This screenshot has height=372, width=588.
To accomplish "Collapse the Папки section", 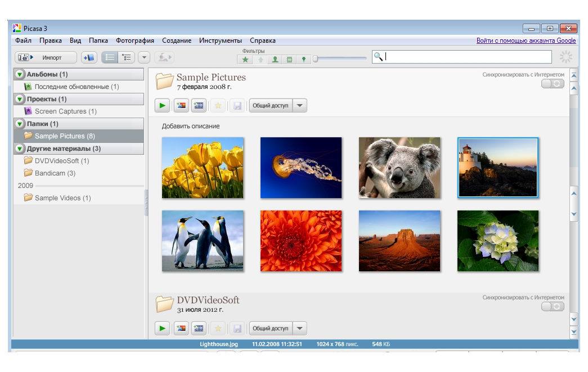I will (20, 124).
